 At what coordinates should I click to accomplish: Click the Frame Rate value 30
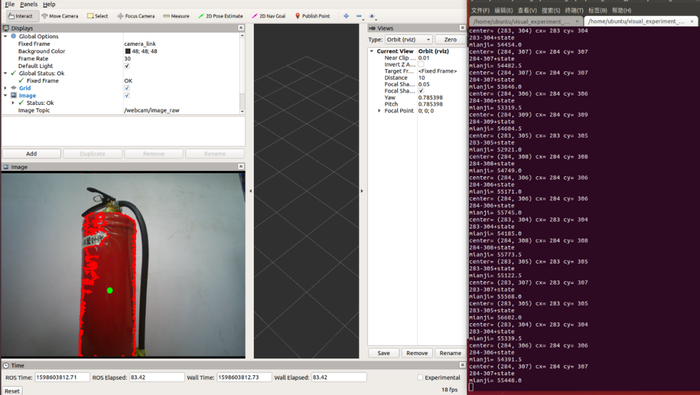pos(127,58)
